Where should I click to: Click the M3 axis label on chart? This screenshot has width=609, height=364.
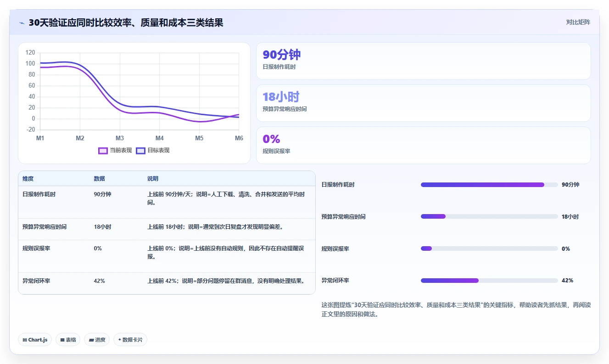pos(120,138)
